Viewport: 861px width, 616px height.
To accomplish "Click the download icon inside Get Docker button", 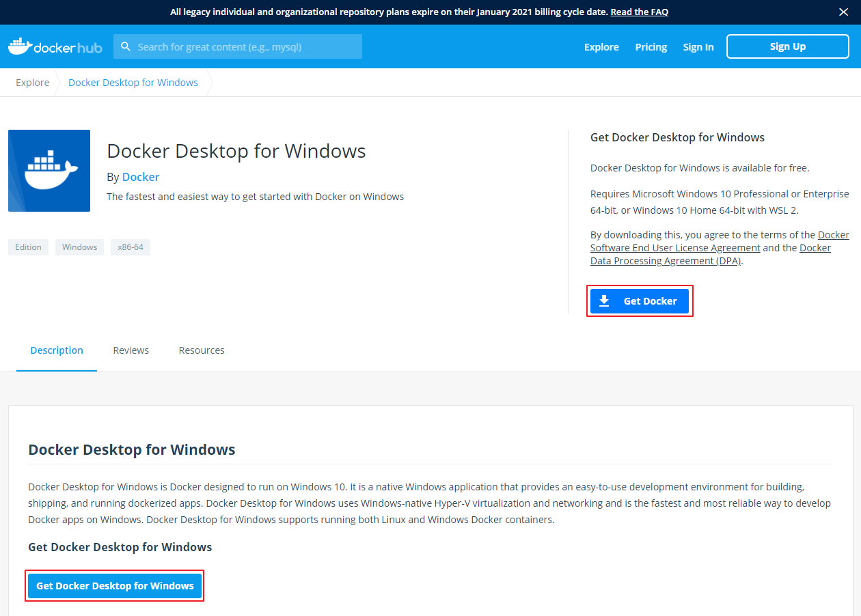I will pos(605,300).
